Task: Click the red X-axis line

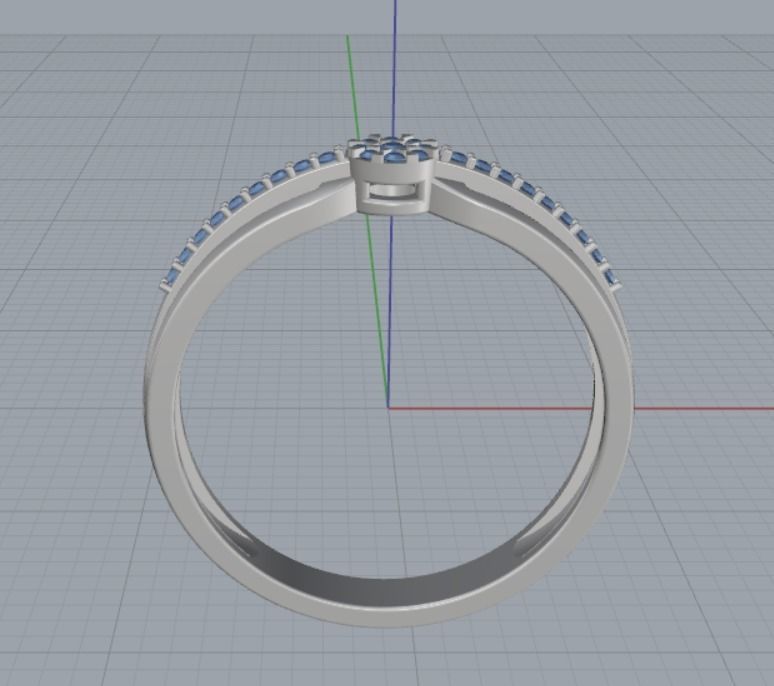Action: coord(581,409)
